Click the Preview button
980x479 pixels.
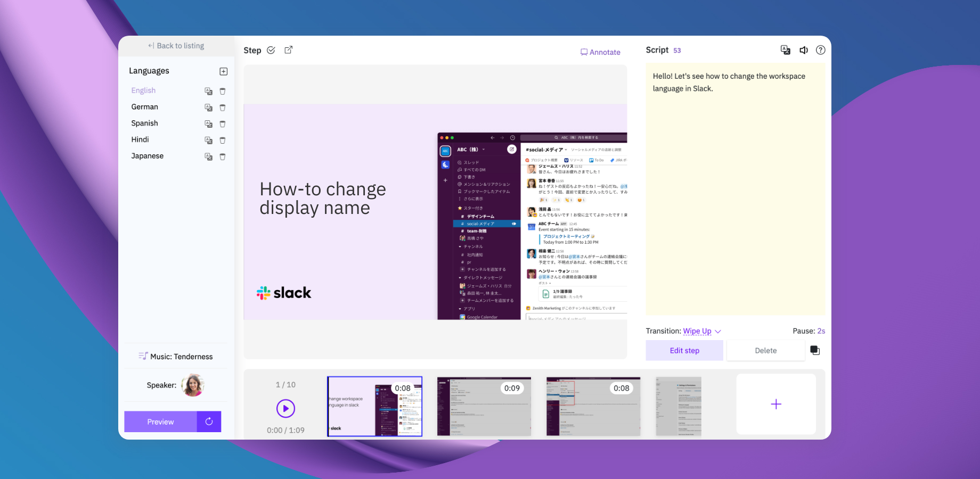pos(160,422)
